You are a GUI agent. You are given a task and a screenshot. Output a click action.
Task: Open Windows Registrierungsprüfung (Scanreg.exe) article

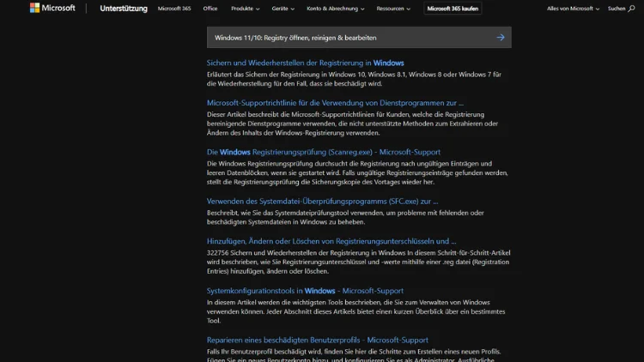click(x=324, y=152)
